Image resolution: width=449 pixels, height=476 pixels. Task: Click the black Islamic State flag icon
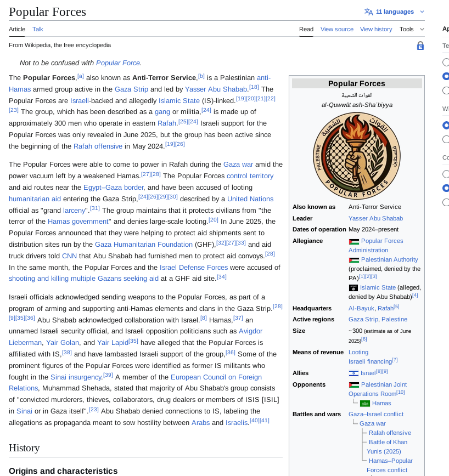pyautogui.click(x=353, y=288)
